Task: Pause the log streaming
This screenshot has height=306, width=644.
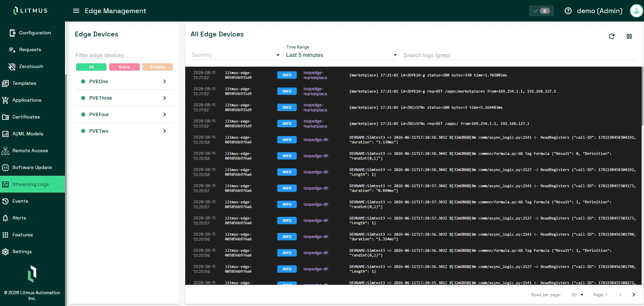Action: point(629,36)
